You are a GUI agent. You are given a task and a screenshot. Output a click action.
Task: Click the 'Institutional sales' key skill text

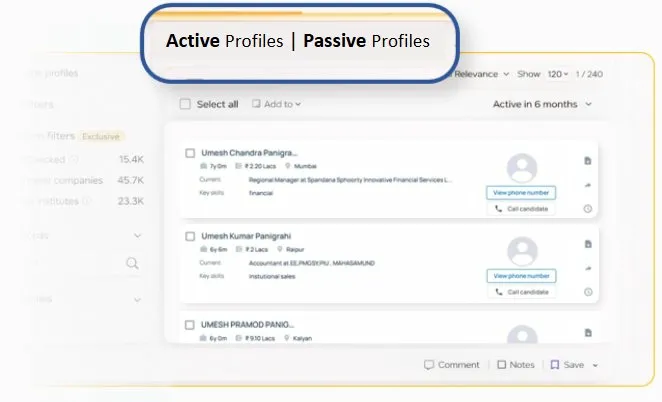tap(272, 277)
